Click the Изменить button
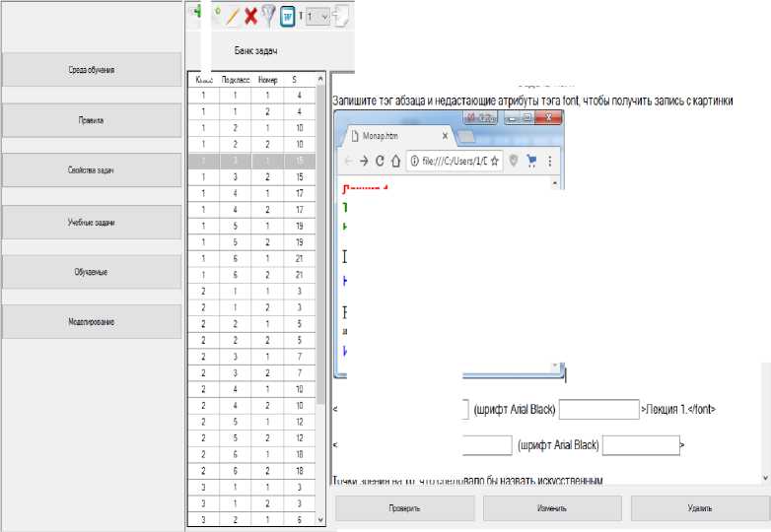 pyautogui.click(x=552, y=508)
